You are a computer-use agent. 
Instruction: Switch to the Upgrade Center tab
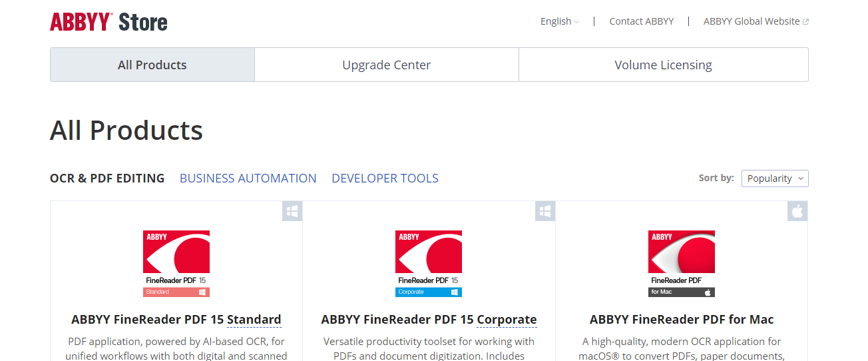pyautogui.click(x=387, y=65)
